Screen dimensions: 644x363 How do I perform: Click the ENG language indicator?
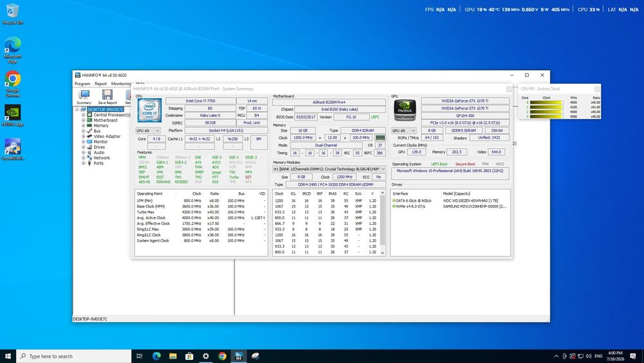pyautogui.click(x=598, y=356)
